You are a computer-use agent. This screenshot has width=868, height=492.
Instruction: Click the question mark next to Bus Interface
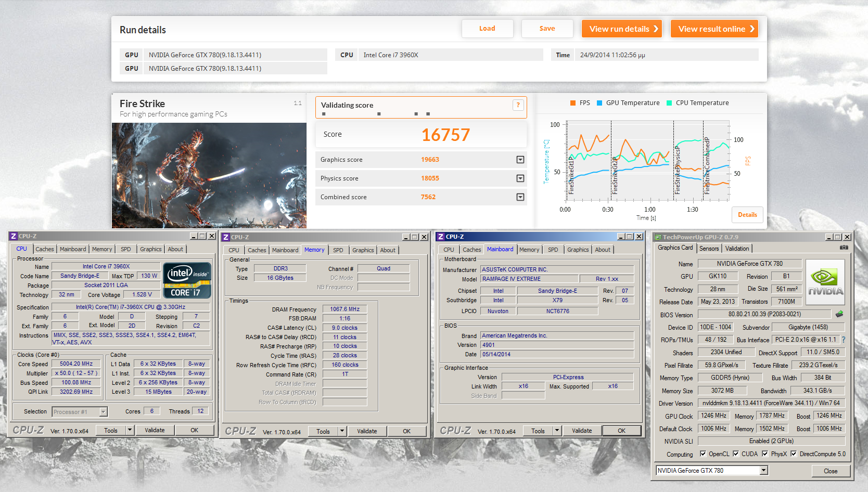pos(844,340)
